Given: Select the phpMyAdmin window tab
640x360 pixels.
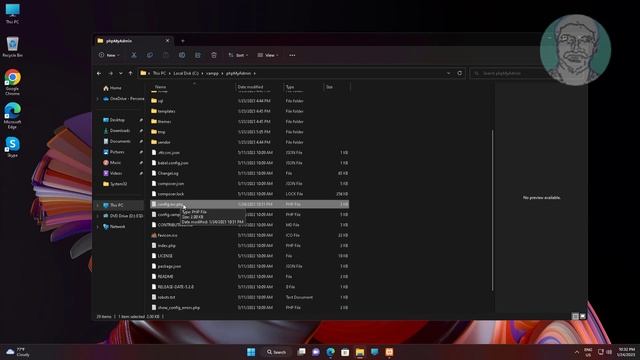Looking at the screenshot, I should pyautogui.click(x=132, y=41).
